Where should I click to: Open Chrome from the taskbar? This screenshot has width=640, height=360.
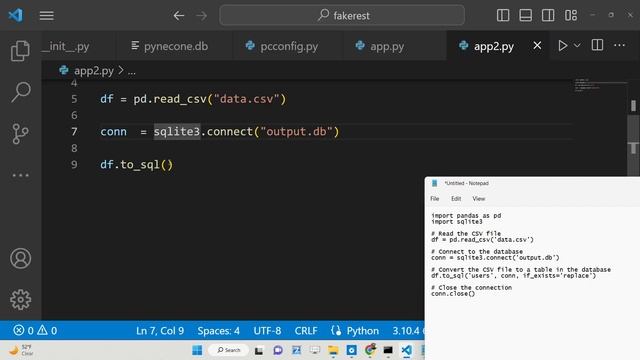pos(370,350)
